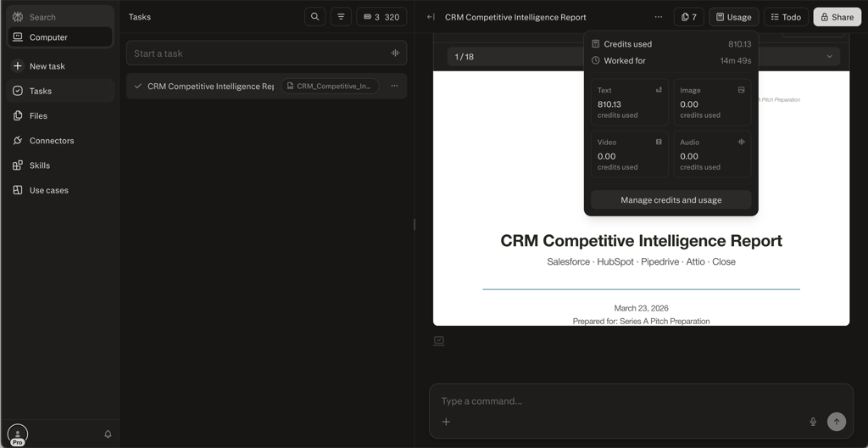Go to Connectors

(60, 141)
